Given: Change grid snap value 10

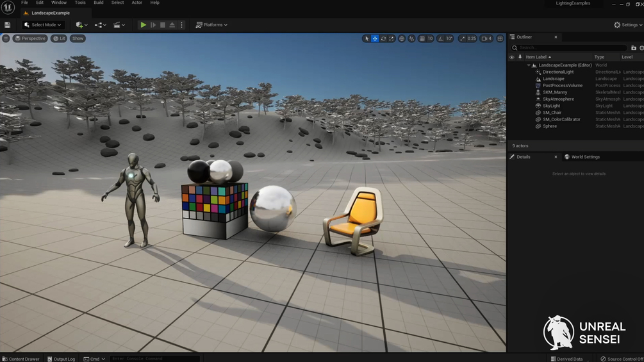Looking at the screenshot, I should coord(430,38).
